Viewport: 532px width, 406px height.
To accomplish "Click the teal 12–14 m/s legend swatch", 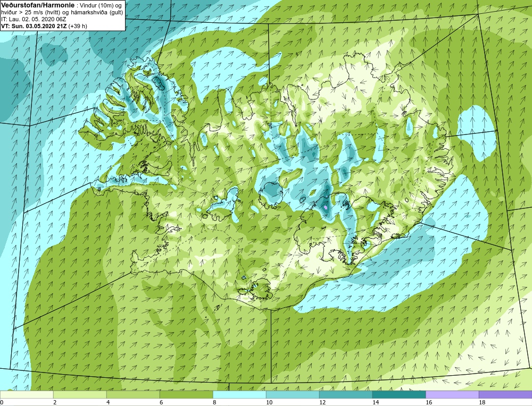I will (x=346, y=395).
